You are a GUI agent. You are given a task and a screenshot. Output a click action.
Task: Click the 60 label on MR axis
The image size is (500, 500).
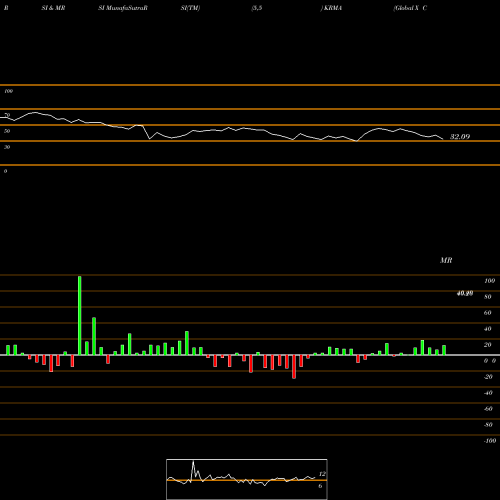coord(487,313)
